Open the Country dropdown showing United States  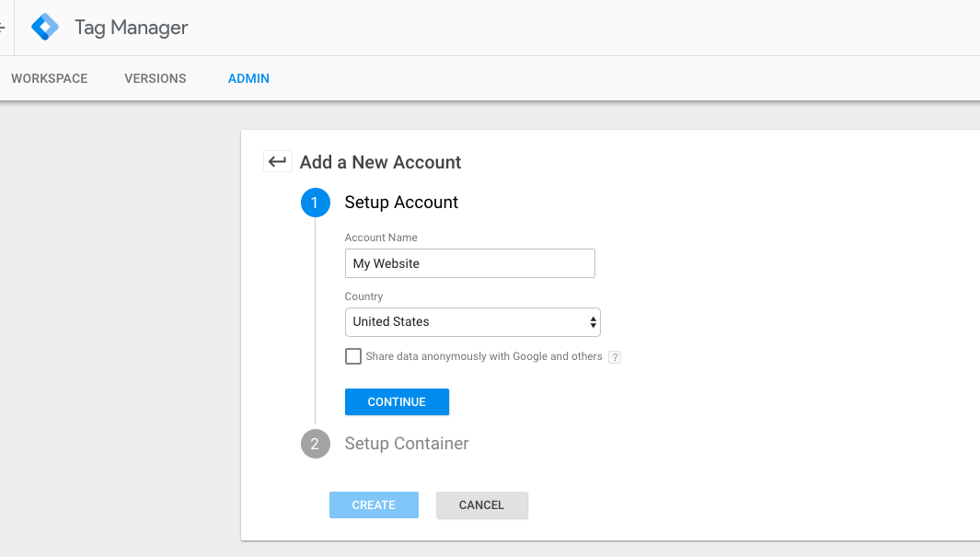click(472, 322)
